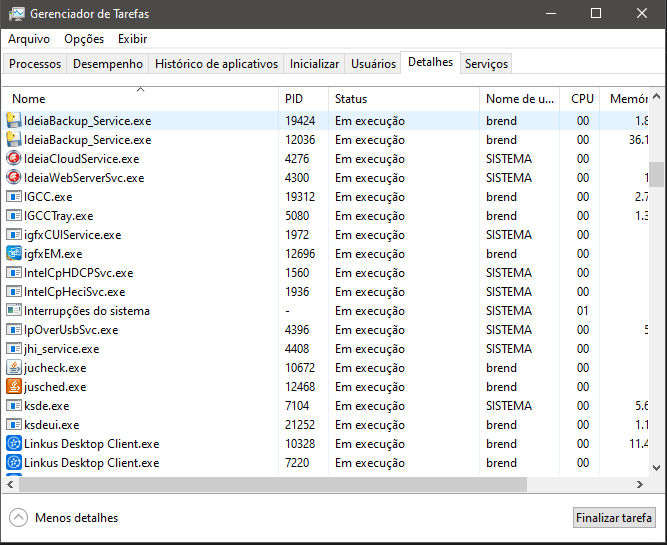
Task: Open the Opções menu
Action: (x=84, y=39)
